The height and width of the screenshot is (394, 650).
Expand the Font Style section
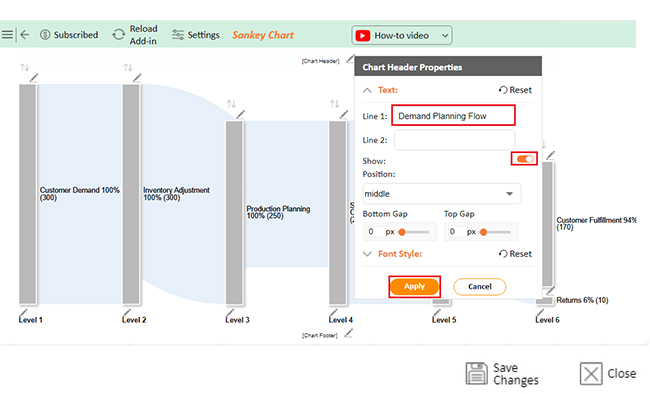(x=367, y=254)
